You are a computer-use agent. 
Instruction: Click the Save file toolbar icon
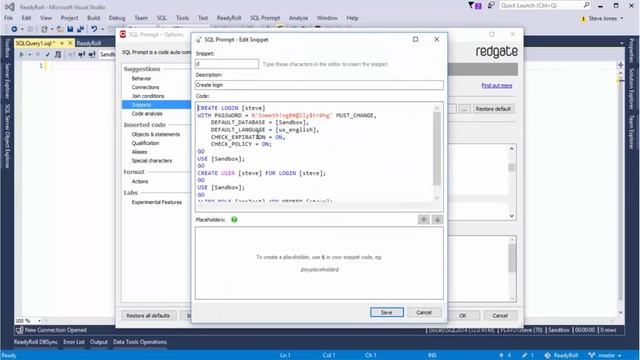click(70, 29)
